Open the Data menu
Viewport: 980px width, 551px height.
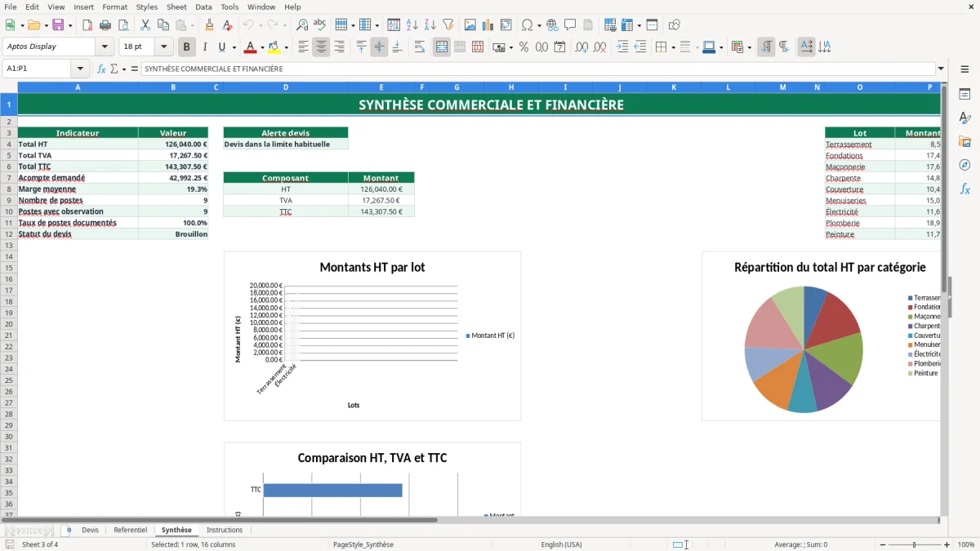point(203,7)
